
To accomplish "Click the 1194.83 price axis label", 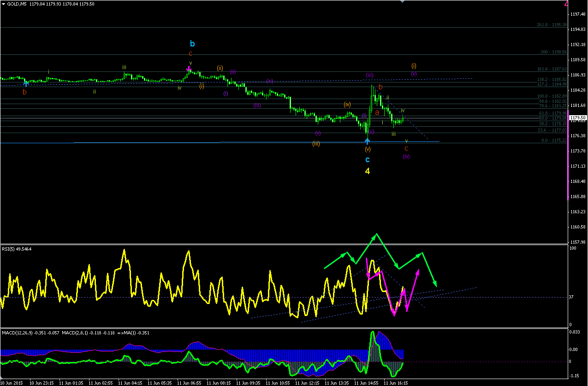I will coord(578,29).
